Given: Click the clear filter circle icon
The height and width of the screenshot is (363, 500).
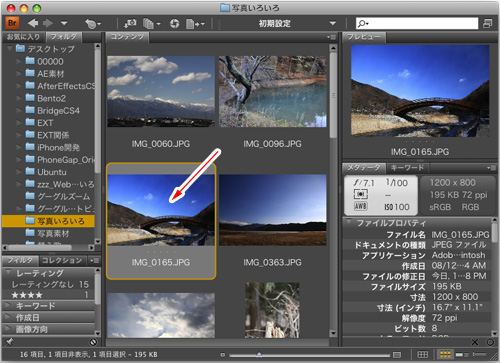Looking at the screenshot, I should (x=93, y=342).
